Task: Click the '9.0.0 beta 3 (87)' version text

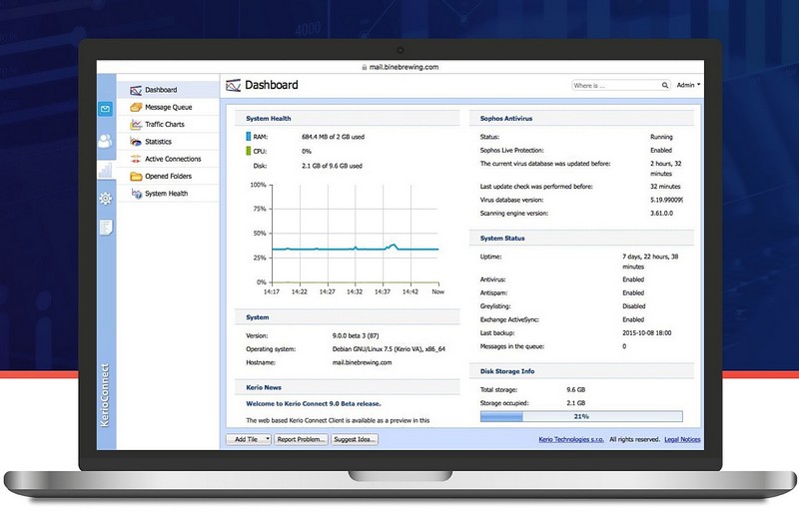Action: pos(356,336)
